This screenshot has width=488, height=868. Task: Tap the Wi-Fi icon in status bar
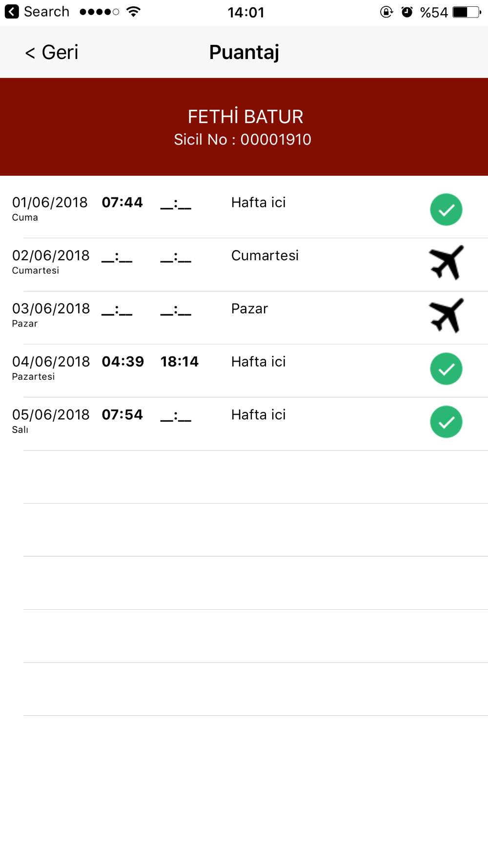(x=133, y=12)
